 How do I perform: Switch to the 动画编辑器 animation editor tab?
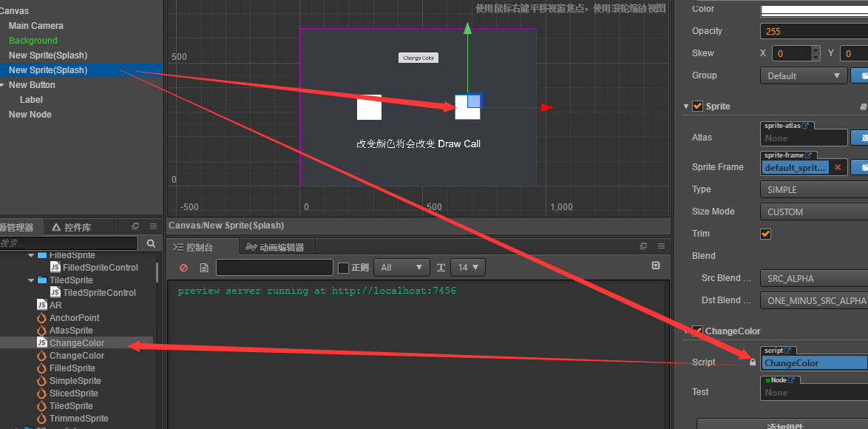coord(276,247)
